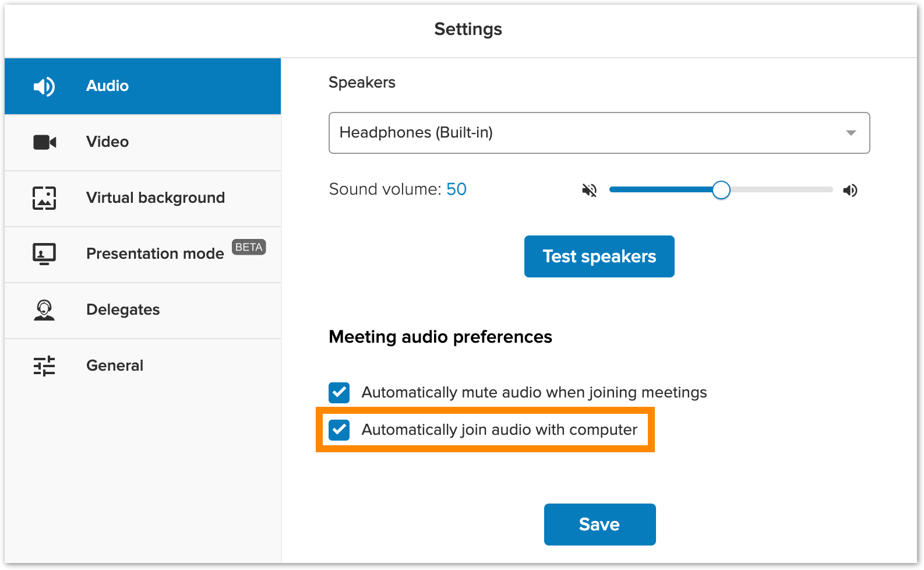Image resolution: width=924 pixels, height=570 pixels.
Task: Click the BETA badge on Presentation mode
Action: (249, 247)
